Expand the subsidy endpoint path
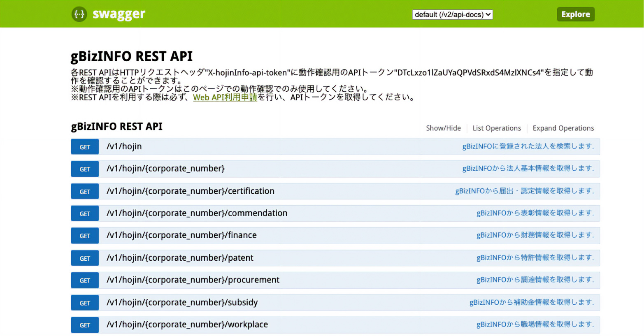 coord(182,303)
